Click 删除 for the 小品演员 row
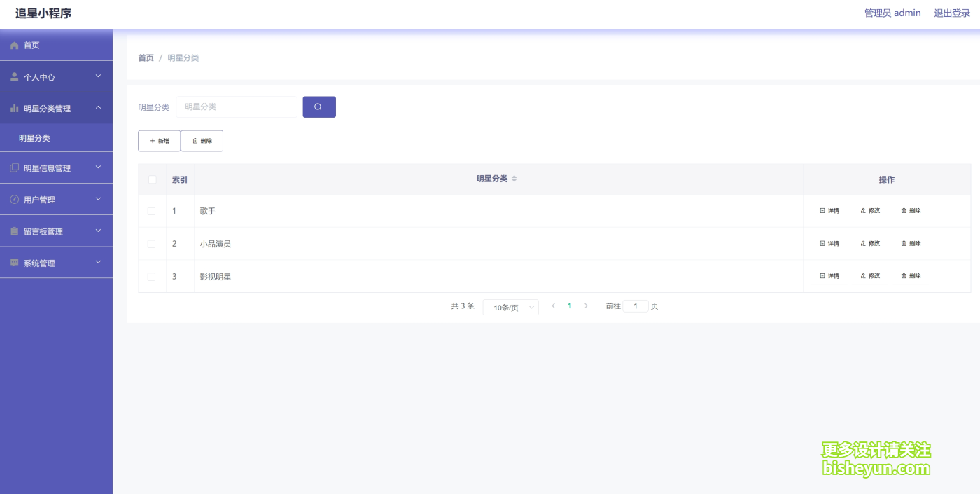 (911, 243)
